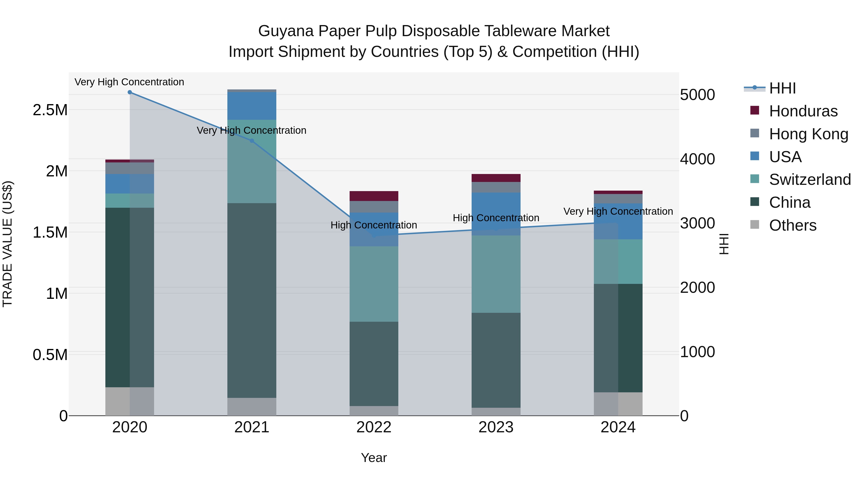Click the USA segment in 2023 bar

496,214
